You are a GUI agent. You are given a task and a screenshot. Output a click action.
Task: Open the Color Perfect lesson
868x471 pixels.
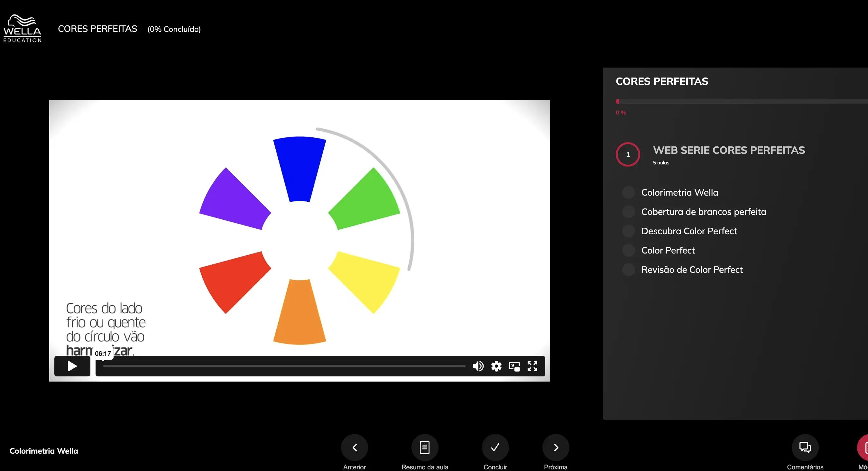click(x=668, y=250)
